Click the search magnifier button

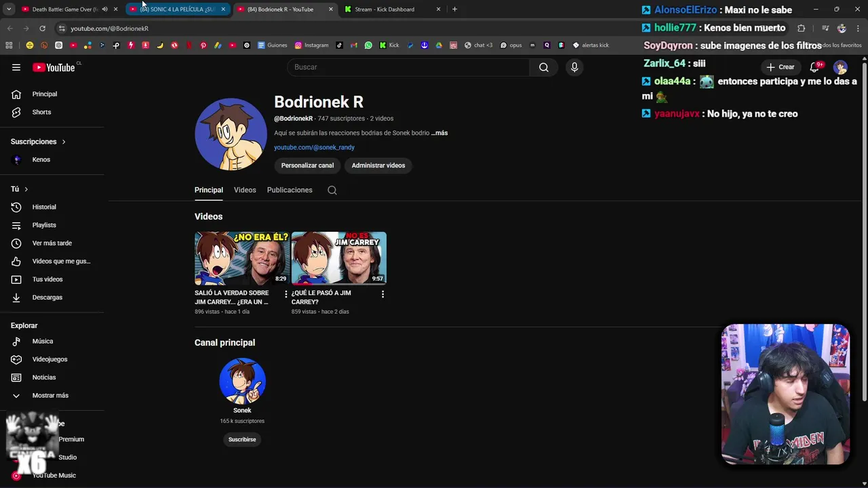[x=544, y=67]
